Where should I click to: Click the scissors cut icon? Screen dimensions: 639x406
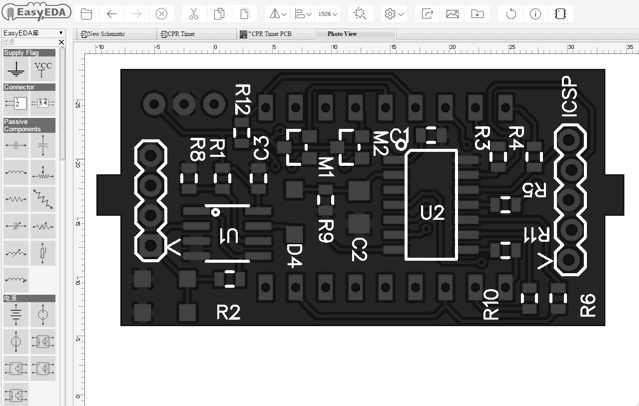click(x=192, y=15)
